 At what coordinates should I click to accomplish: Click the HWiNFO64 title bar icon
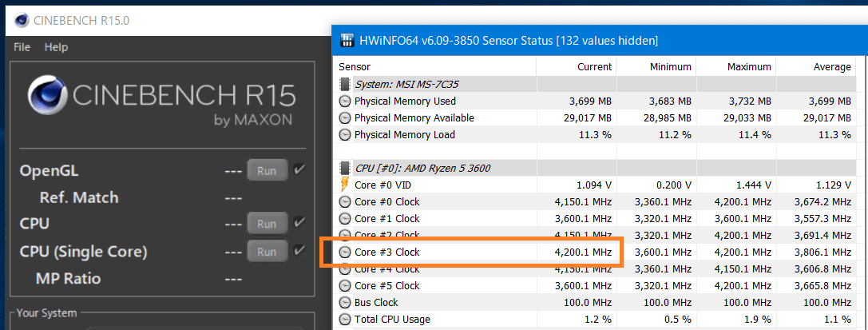click(347, 40)
